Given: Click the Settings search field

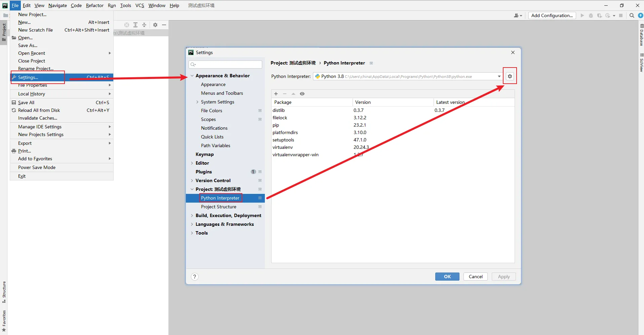Looking at the screenshot, I should 225,64.
